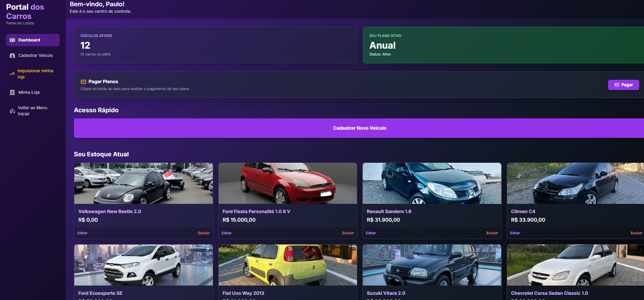This screenshot has height=300, width=644.
Task: Click the Veículos Ativos stats card
Action: pos(215,45)
